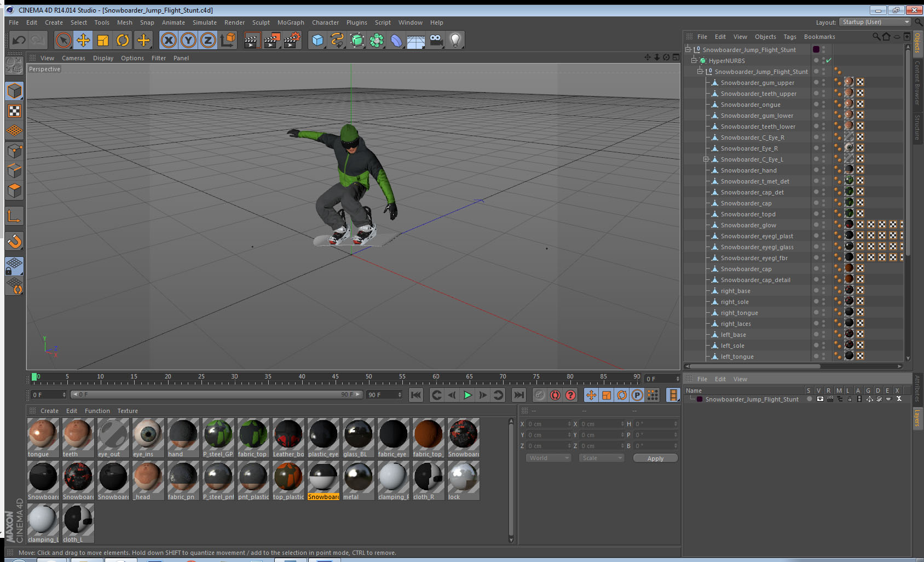This screenshot has height=562, width=924.
Task: Open Material Manager Texture menu
Action: point(128,411)
